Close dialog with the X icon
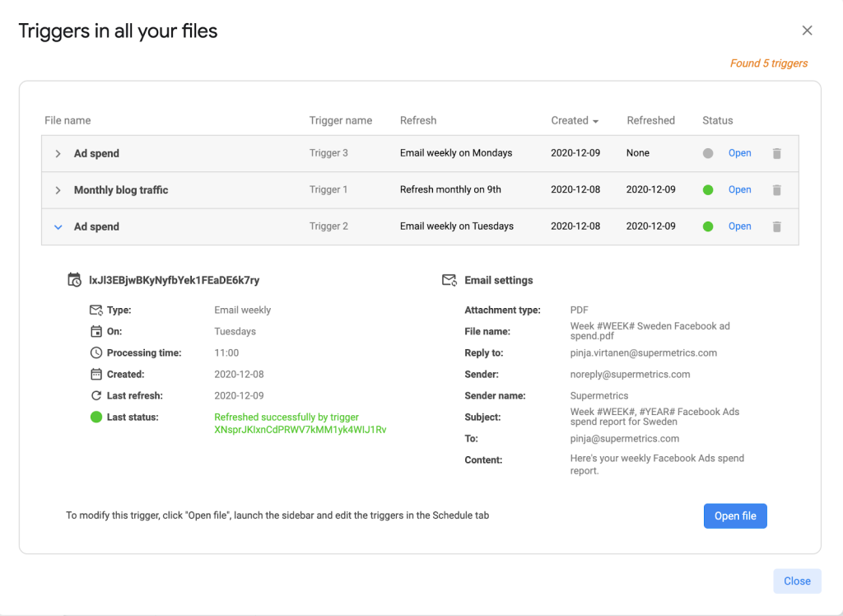This screenshot has height=616, width=843. [807, 30]
